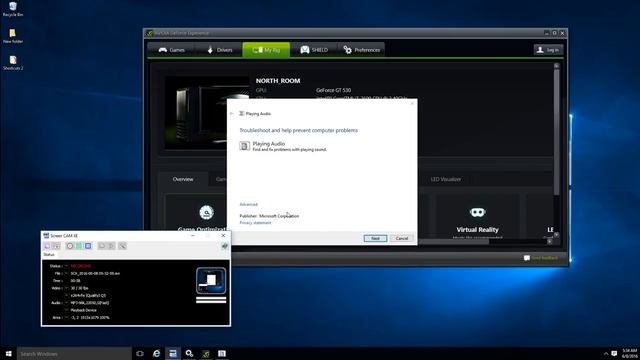The height and width of the screenshot is (360, 640).
Task: Expand the Area dropdown arrow in Screen CAM
Action: (x=67, y=318)
